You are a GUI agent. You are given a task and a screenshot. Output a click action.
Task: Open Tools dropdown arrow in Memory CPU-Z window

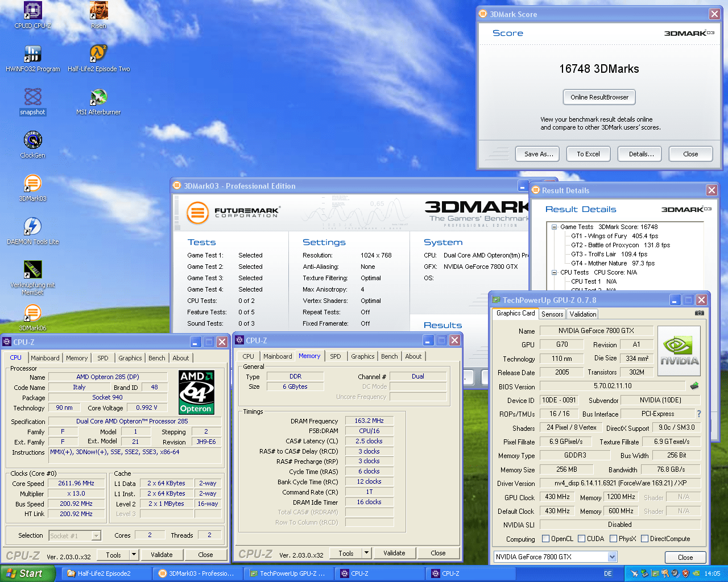[367, 553]
